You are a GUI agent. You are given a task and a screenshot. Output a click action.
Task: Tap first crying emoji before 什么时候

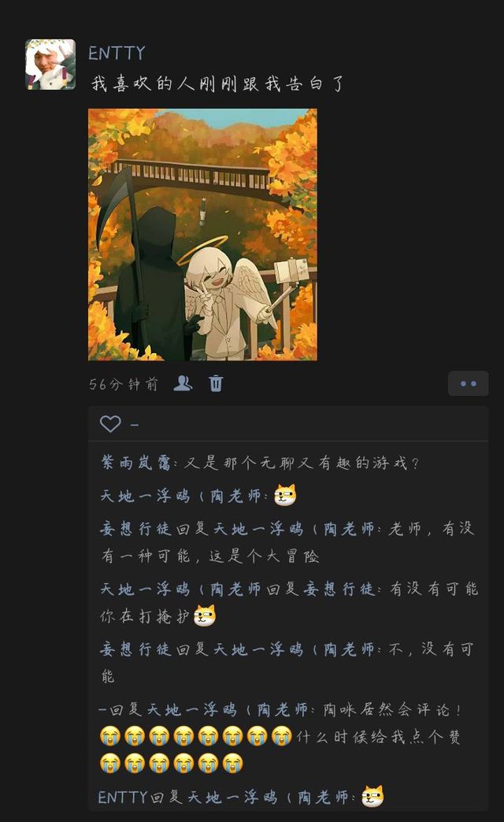(110, 737)
